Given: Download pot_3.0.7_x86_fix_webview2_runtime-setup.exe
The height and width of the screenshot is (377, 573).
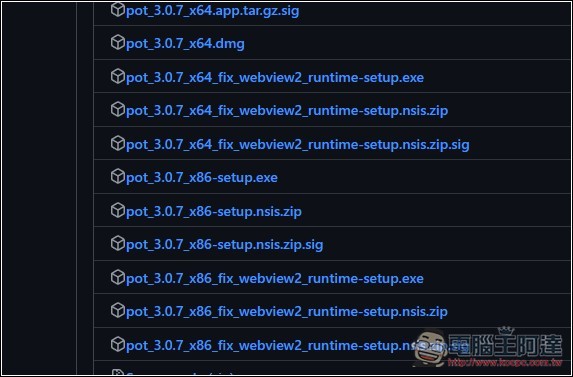Looking at the screenshot, I should tap(275, 279).
